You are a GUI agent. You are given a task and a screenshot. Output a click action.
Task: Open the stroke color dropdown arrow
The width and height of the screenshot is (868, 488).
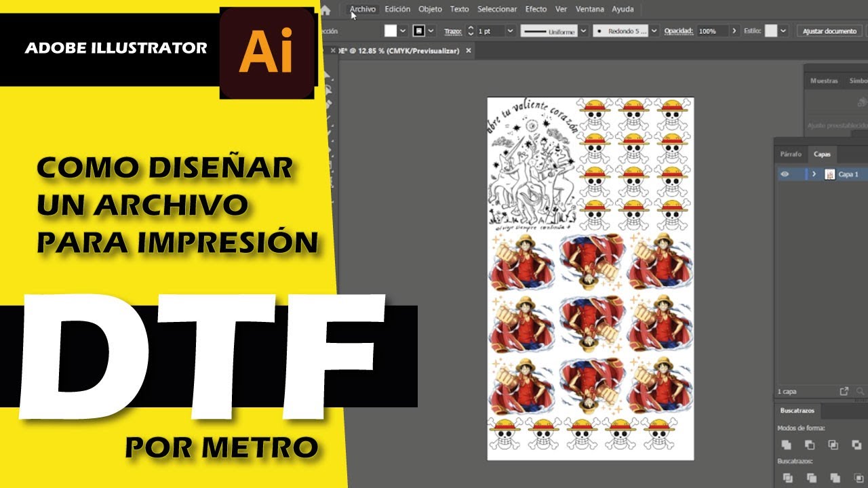coord(432,31)
